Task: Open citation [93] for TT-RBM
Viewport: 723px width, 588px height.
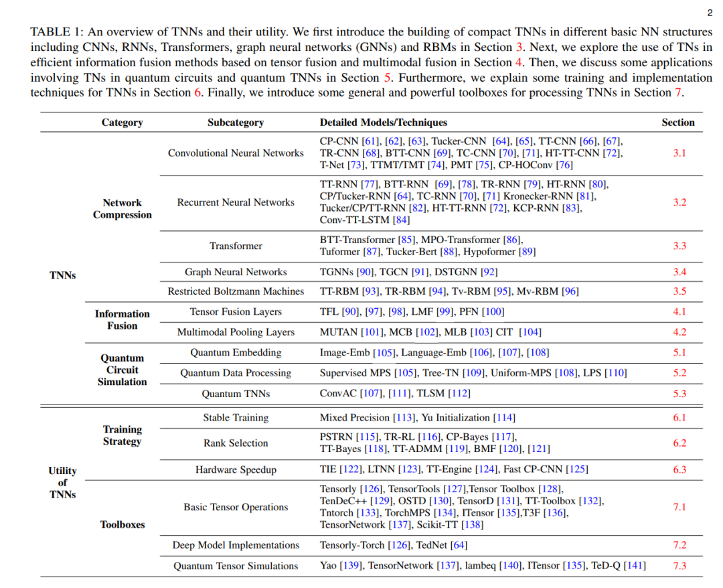Action: (370, 291)
